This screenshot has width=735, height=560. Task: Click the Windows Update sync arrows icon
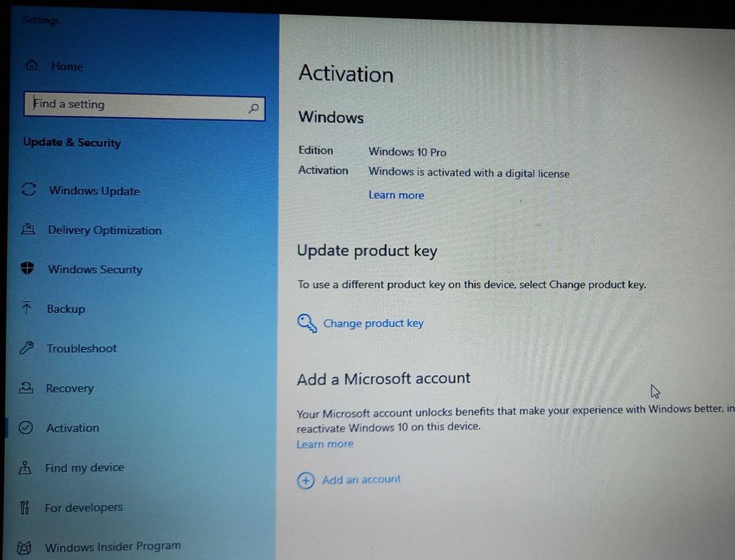pos(29,189)
